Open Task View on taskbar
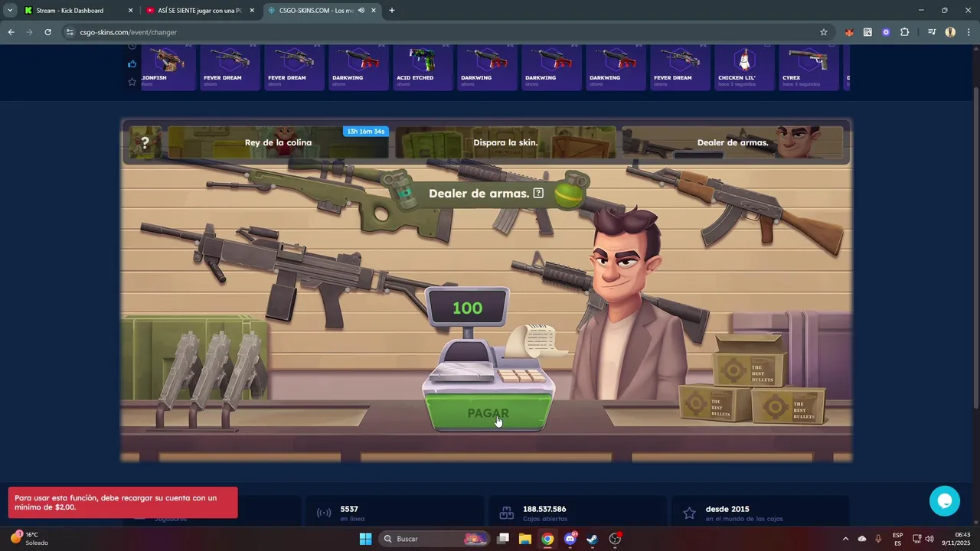 503,539
